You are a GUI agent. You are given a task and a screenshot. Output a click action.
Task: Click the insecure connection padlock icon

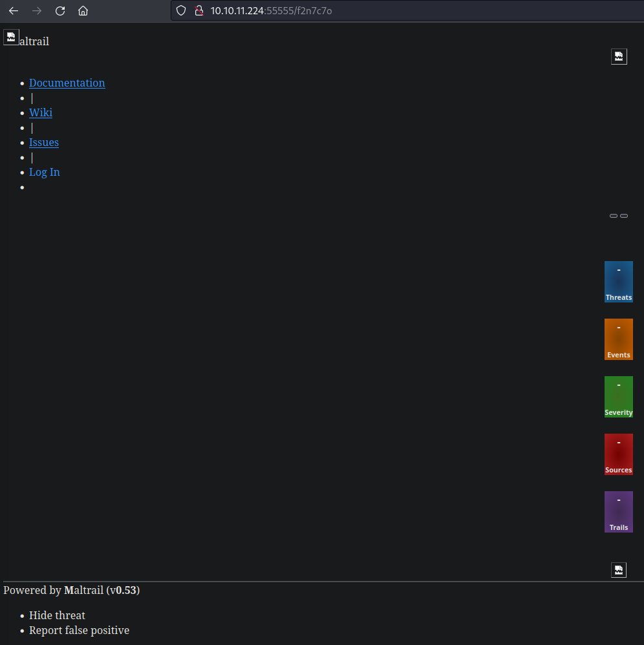(199, 11)
